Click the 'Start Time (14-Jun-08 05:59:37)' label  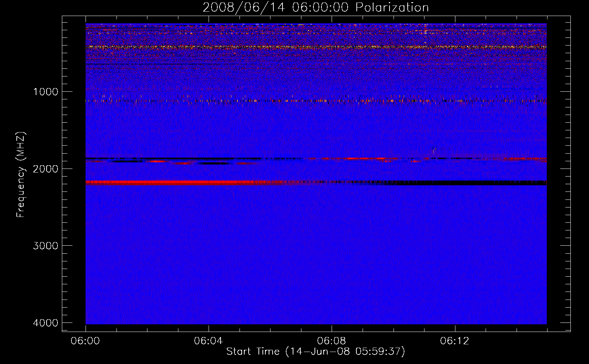[316, 352]
